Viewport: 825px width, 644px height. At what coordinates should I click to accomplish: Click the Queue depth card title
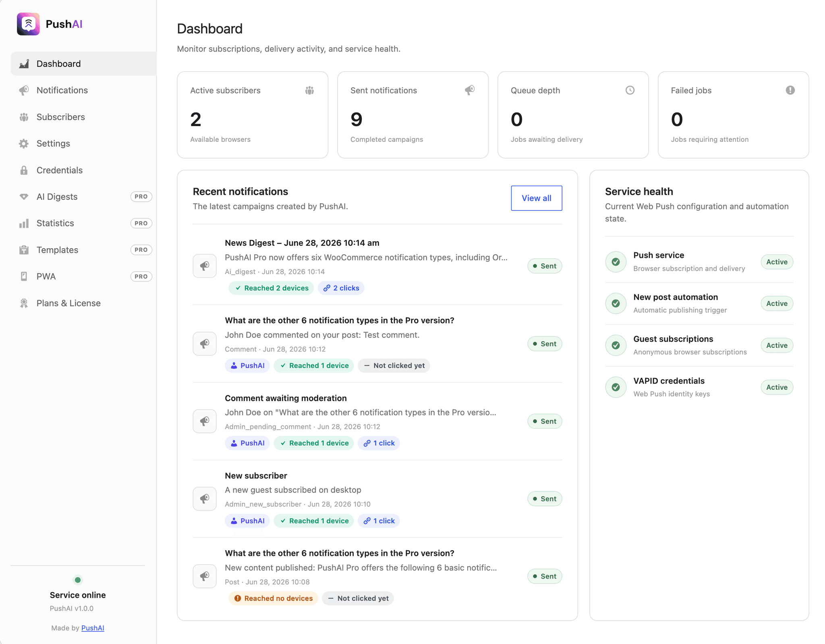click(535, 90)
